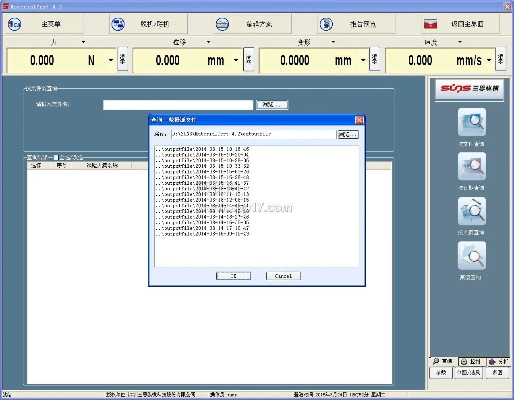The height and width of the screenshot is (400, 514).
Task: Select the outputfile entry ending in 57
Action: [x=202, y=183]
